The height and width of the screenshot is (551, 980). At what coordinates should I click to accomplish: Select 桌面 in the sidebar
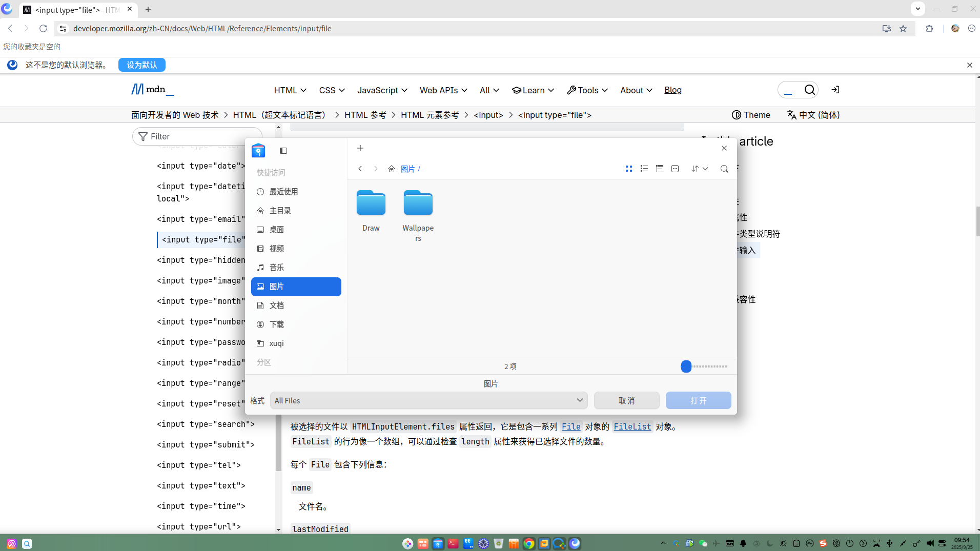pyautogui.click(x=296, y=230)
